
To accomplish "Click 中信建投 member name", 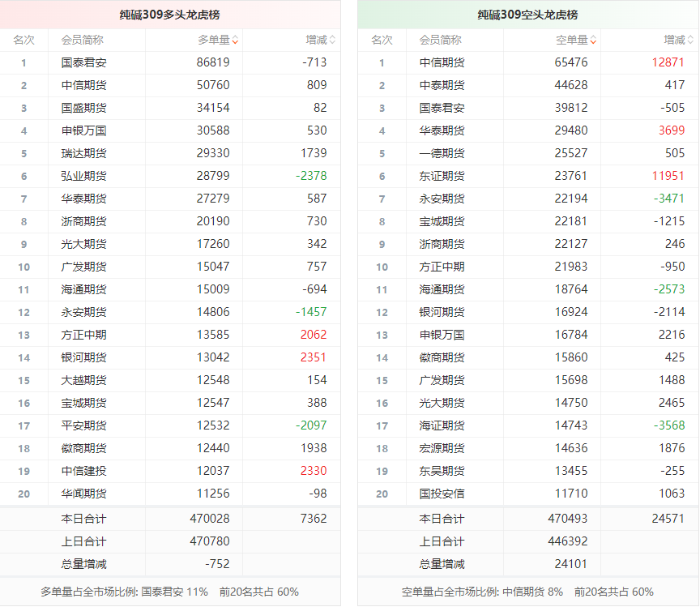I will coord(83,471).
